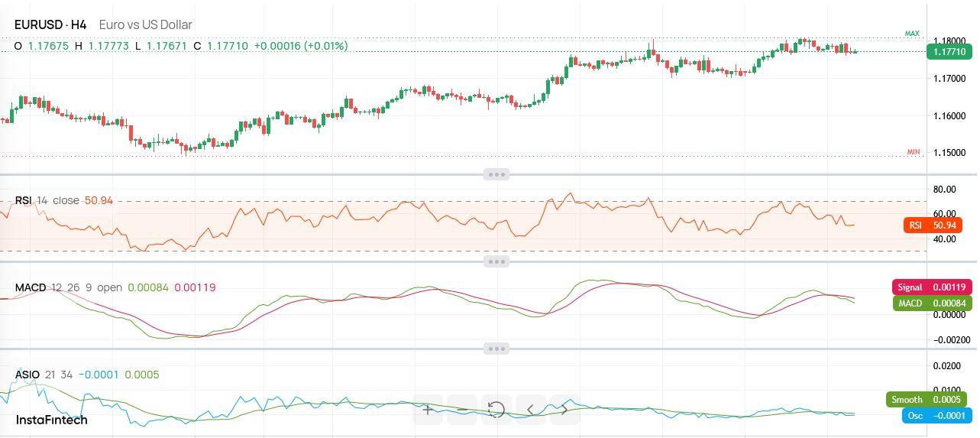Click pane handle between RSI and MACD
The width and height of the screenshot is (980, 438).
coord(496,261)
